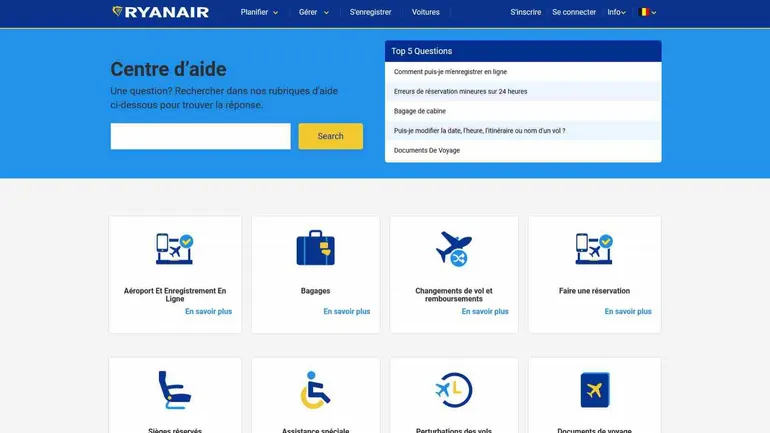Open the flight changes and refunds plane icon
770x433 pixels.
click(454, 249)
